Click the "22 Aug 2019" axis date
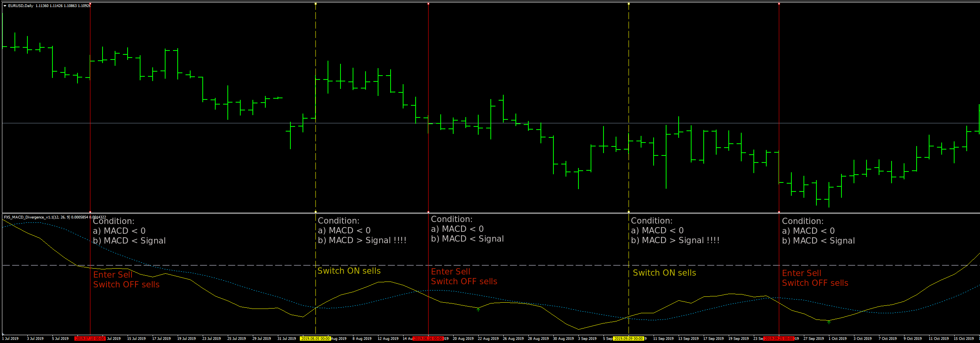This screenshot has height=343, width=980. [488, 338]
